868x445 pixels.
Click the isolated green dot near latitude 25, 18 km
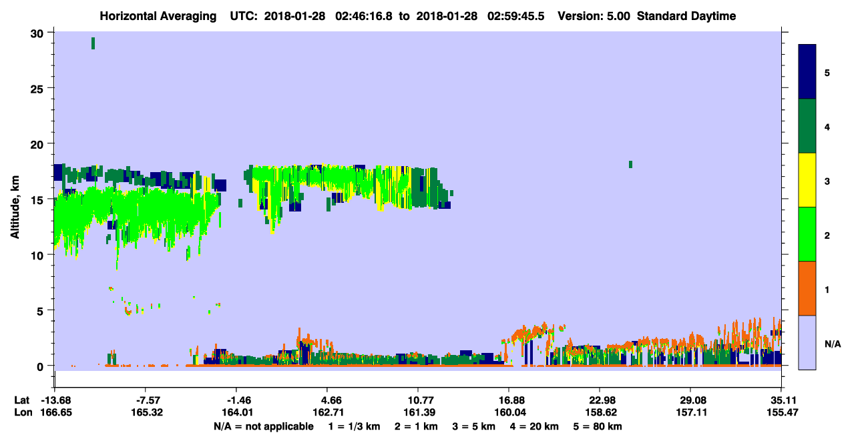click(630, 164)
